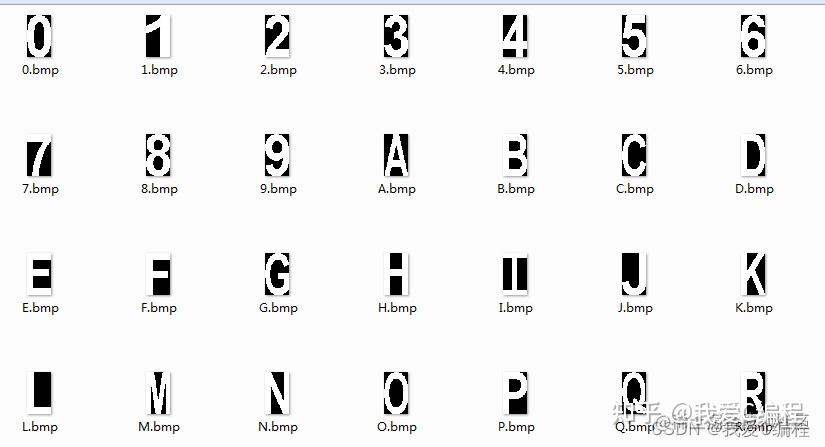Select the C.bmp thumbnail image
This screenshot has height=447, width=825.
[x=634, y=155]
